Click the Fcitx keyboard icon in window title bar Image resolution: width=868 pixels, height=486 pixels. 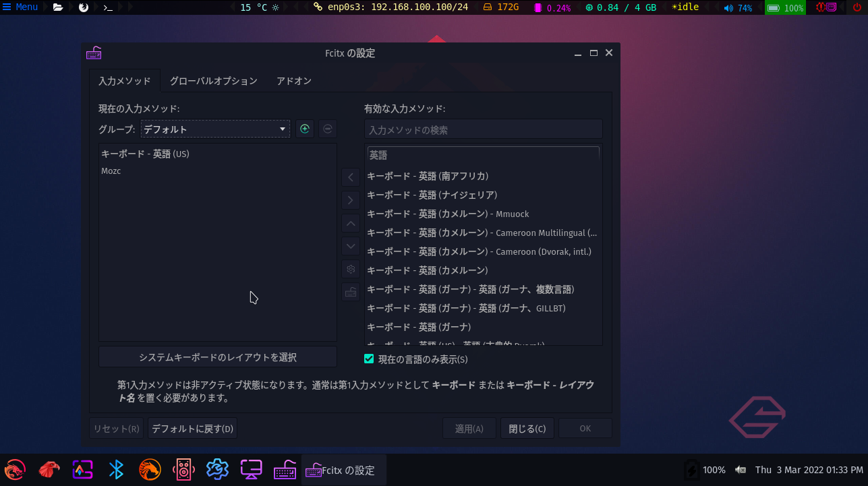click(x=94, y=53)
